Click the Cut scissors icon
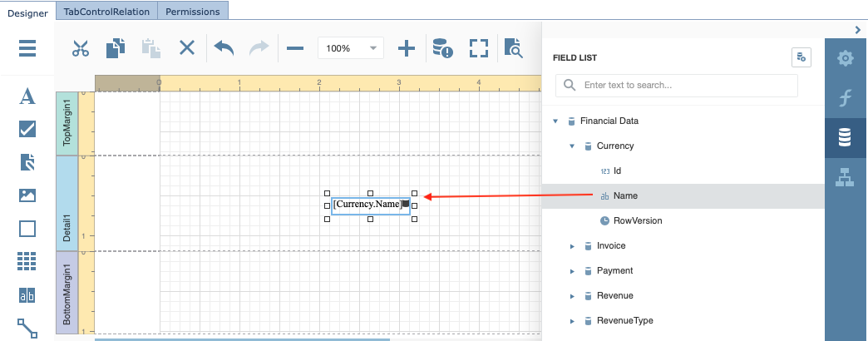 81,48
